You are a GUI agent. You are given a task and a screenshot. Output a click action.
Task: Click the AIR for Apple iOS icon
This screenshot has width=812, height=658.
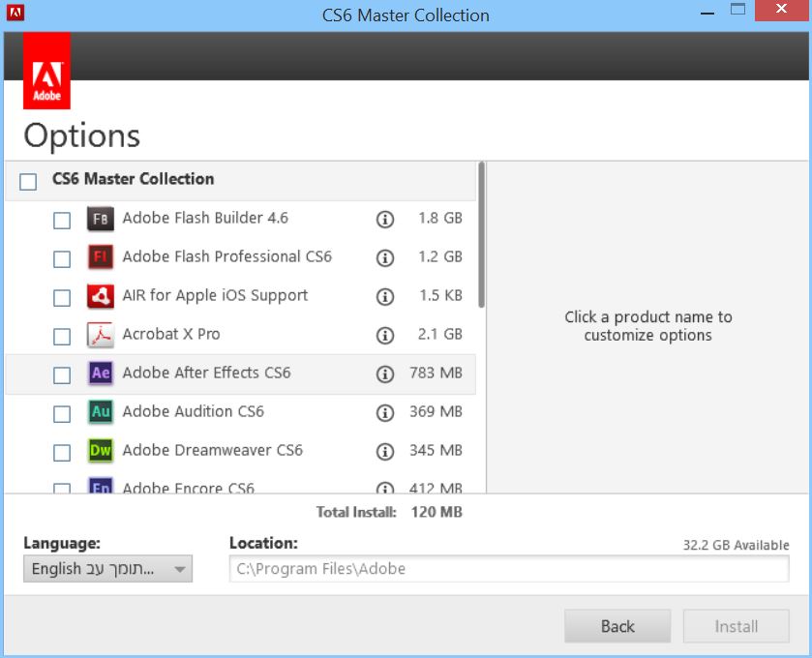click(x=101, y=296)
